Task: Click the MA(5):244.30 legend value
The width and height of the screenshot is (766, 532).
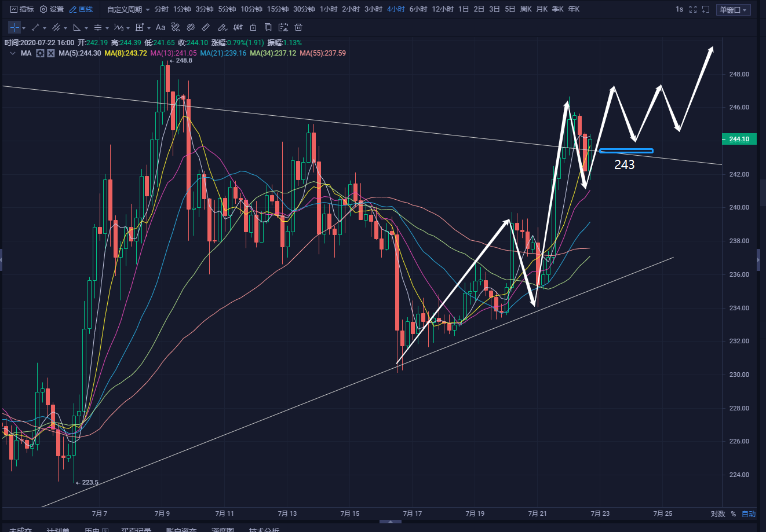Action: coord(80,53)
